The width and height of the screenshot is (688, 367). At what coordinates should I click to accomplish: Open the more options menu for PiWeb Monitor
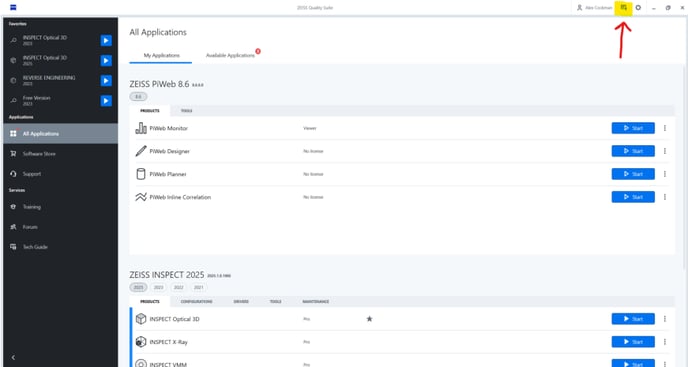pyautogui.click(x=665, y=128)
